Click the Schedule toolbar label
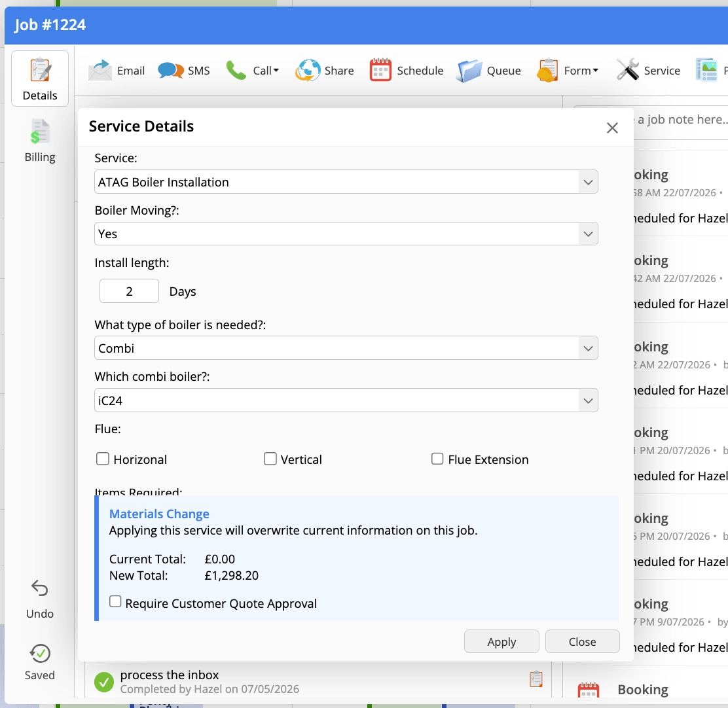The width and height of the screenshot is (728, 708). point(420,71)
